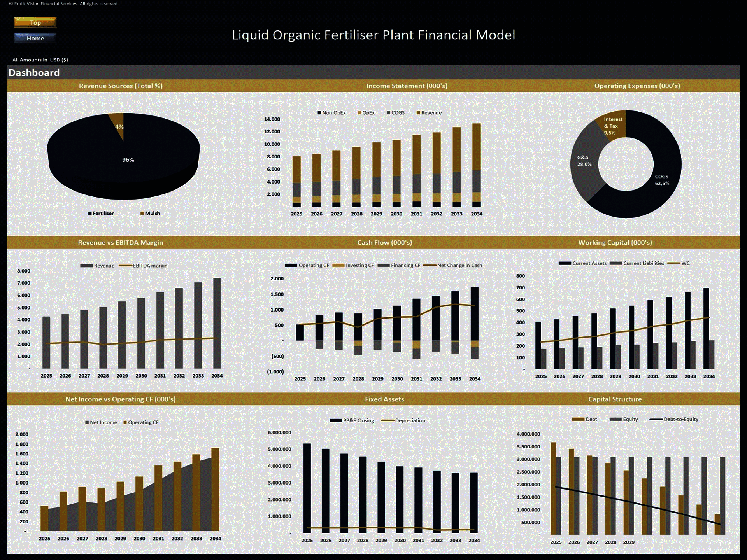The height and width of the screenshot is (560, 747).
Task: Click the Top navigation button
Action: tap(33, 22)
